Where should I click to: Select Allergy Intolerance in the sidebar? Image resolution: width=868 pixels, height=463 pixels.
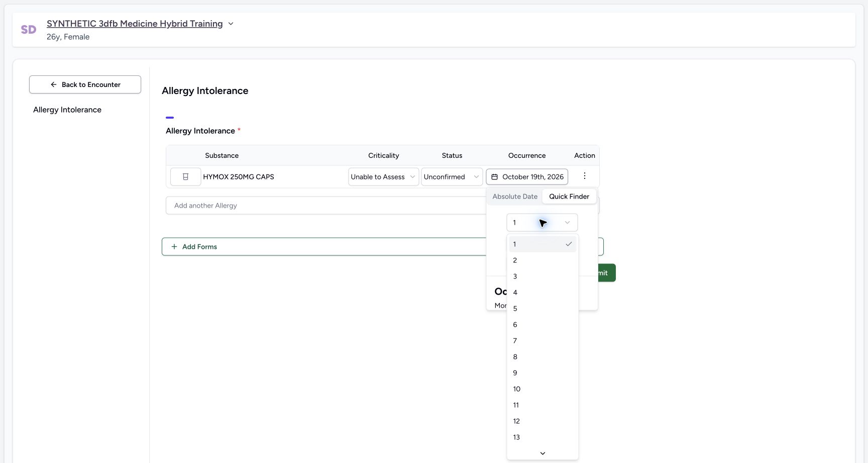point(67,110)
